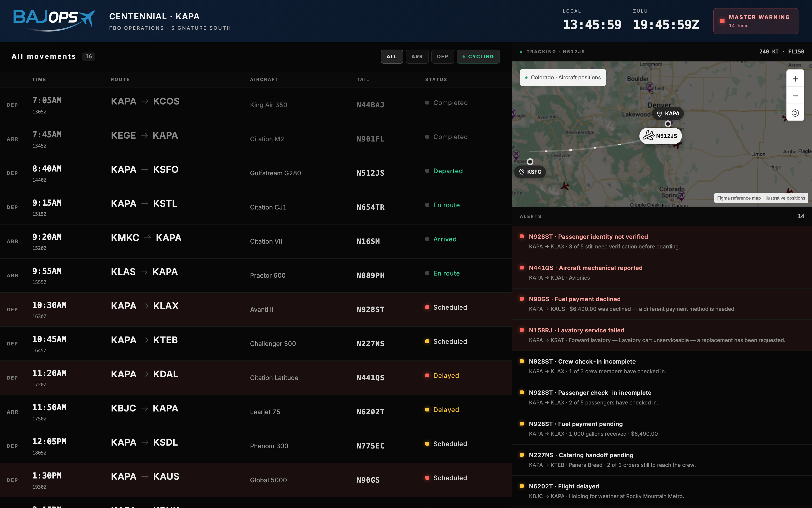Select the 10:30AM KAPA to KLAX row
Viewport: 812px width, 508px height.
point(256,309)
